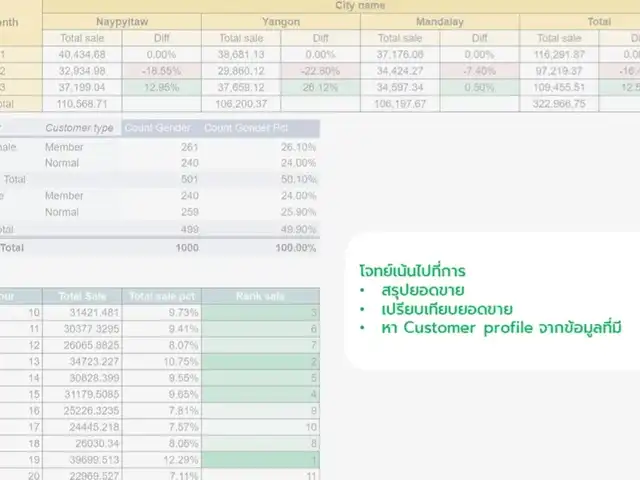Select the green 12.95% diff cell
The width and height of the screenshot is (640, 480).
[x=160, y=87]
